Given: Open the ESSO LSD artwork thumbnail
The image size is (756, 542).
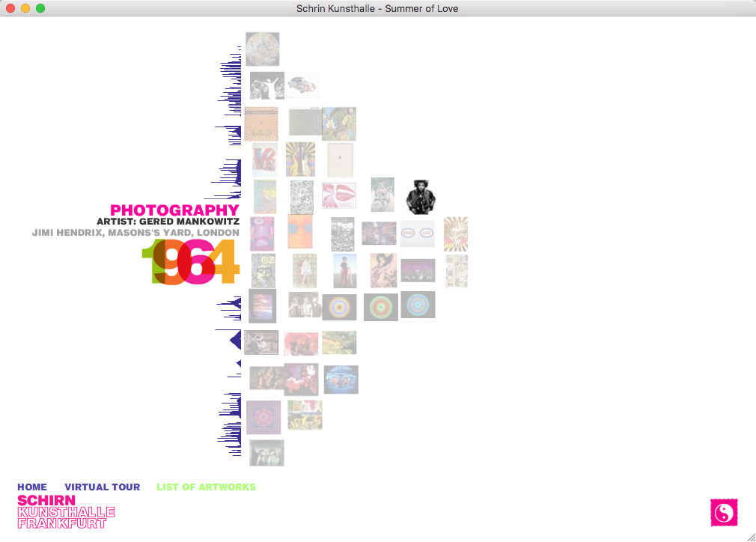Looking at the screenshot, I should [x=417, y=234].
